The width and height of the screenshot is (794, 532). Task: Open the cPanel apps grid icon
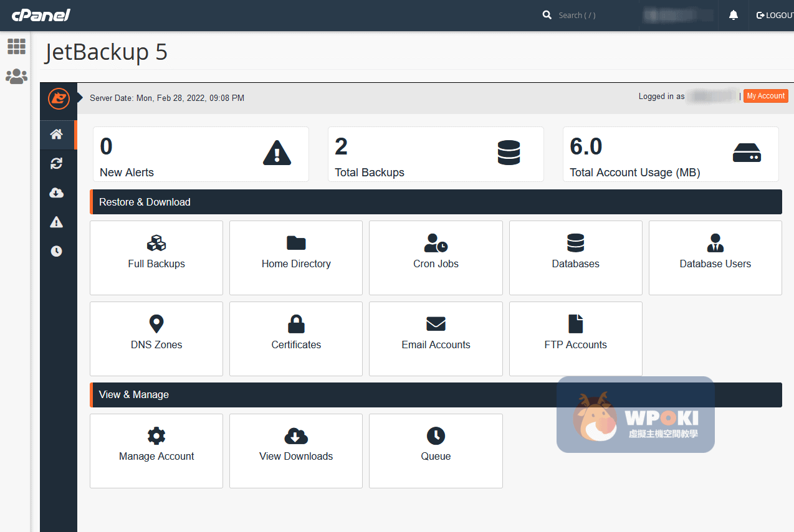(16, 46)
